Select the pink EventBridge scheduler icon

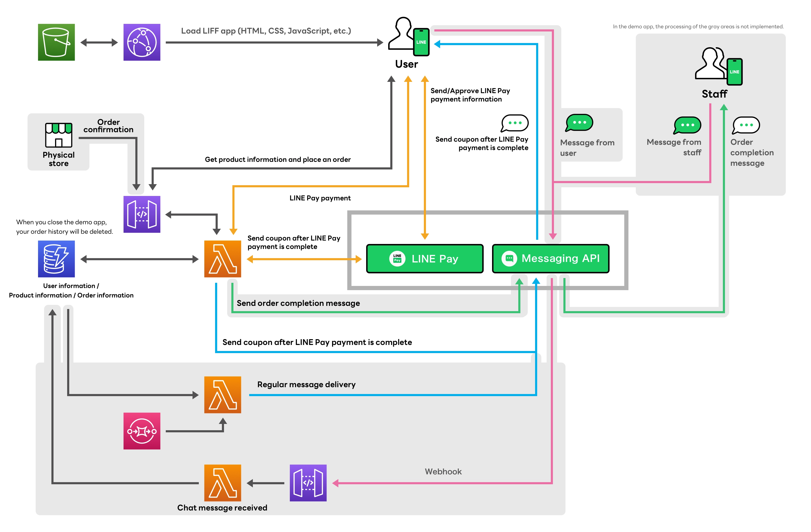tap(142, 431)
